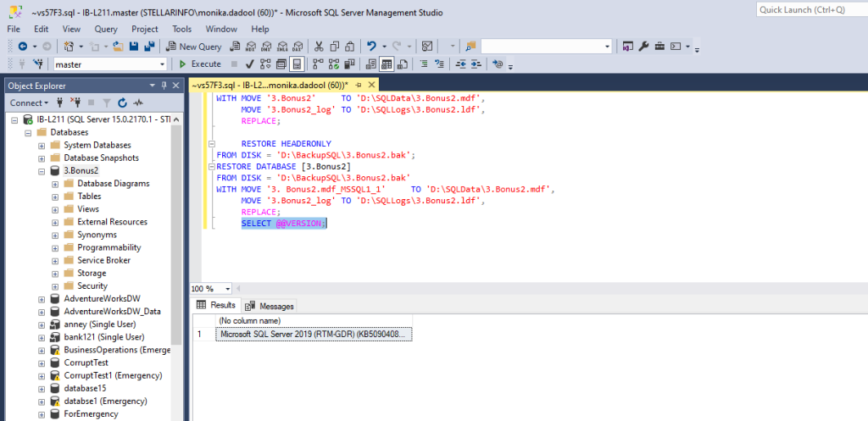The width and height of the screenshot is (868, 421).
Task: Close the ~vs57F3.sql query tab
Action: click(371, 86)
